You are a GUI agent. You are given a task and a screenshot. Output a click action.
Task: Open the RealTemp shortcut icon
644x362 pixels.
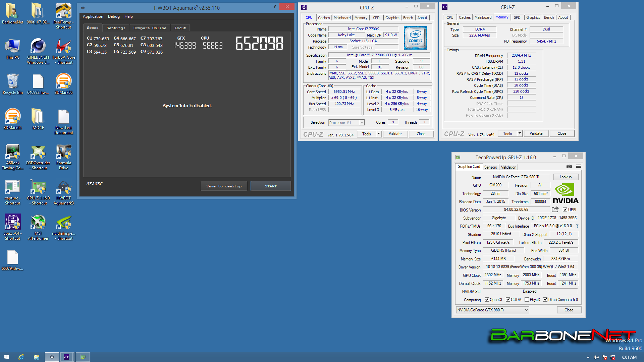pyautogui.click(x=63, y=16)
